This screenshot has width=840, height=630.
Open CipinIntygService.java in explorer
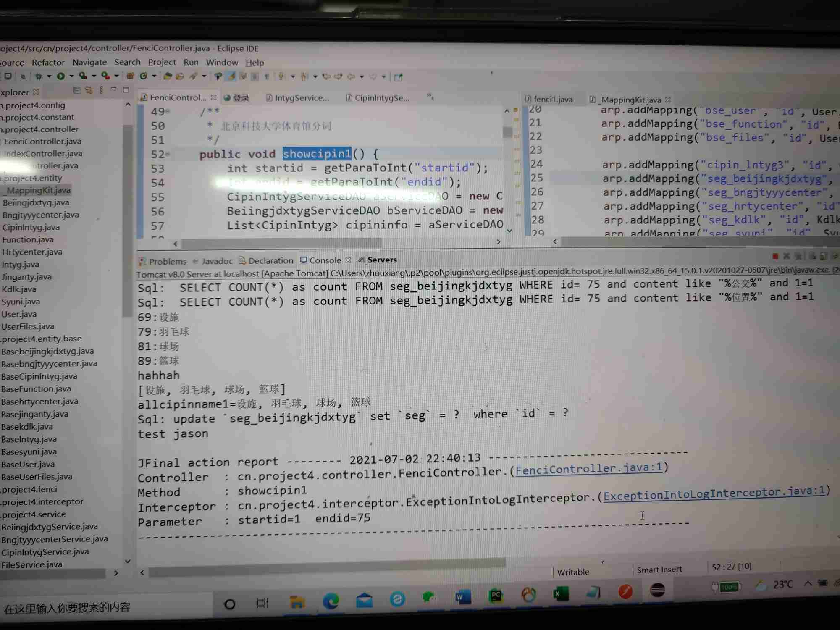pos(45,552)
